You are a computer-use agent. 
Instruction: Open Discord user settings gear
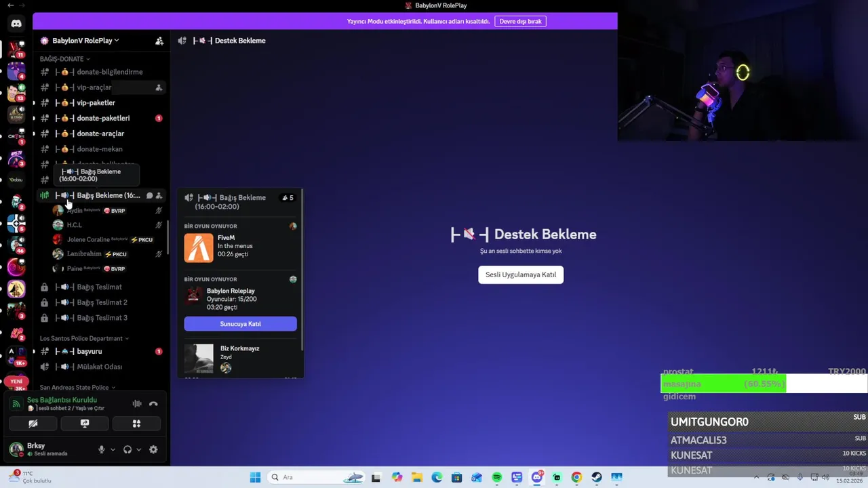[x=153, y=449]
